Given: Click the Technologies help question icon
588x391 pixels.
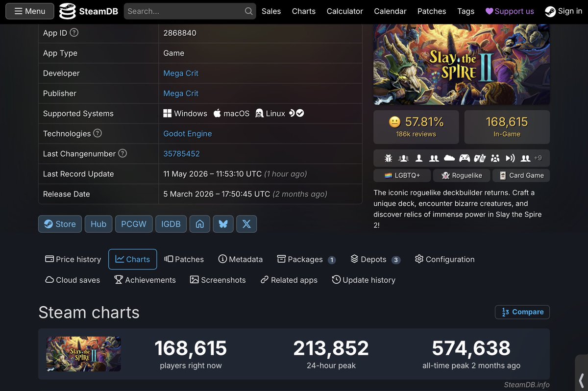Looking at the screenshot, I should point(98,133).
